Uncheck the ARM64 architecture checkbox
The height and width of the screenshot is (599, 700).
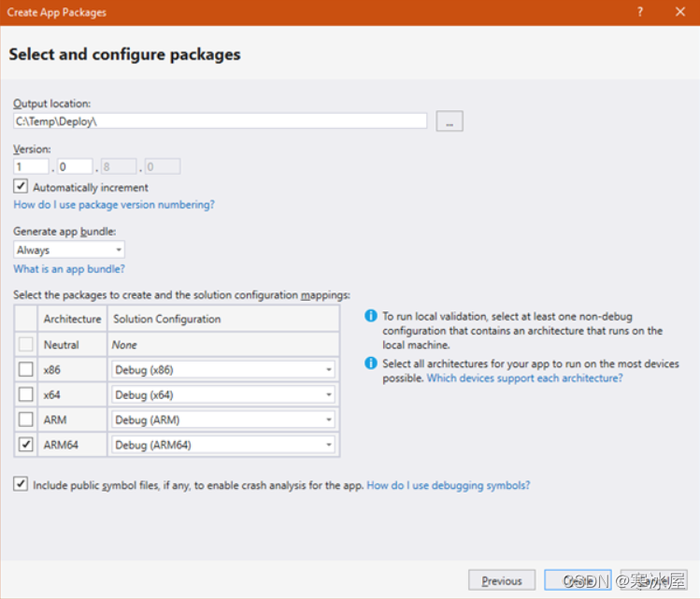27,445
